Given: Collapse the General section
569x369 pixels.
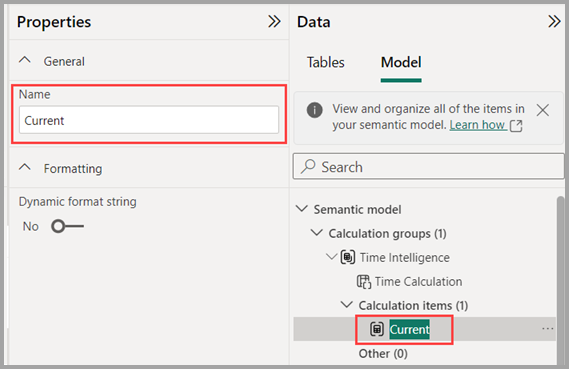Looking at the screenshot, I should (x=25, y=60).
